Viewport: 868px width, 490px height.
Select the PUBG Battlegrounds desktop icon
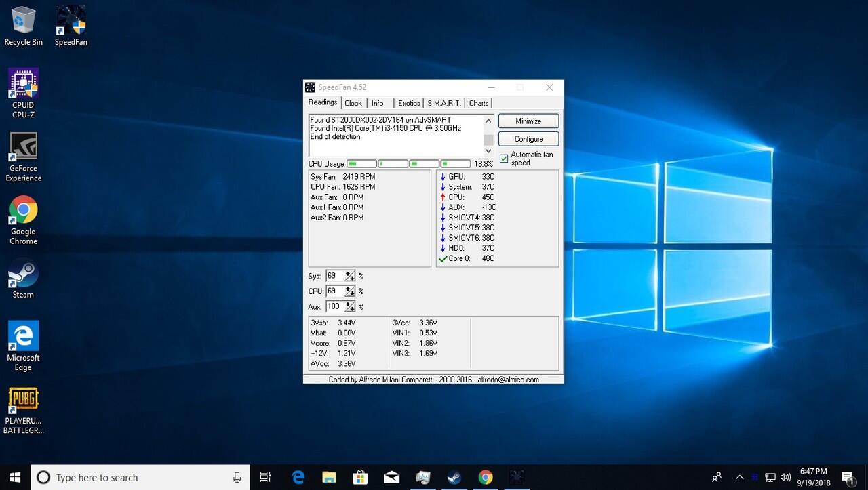point(23,411)
